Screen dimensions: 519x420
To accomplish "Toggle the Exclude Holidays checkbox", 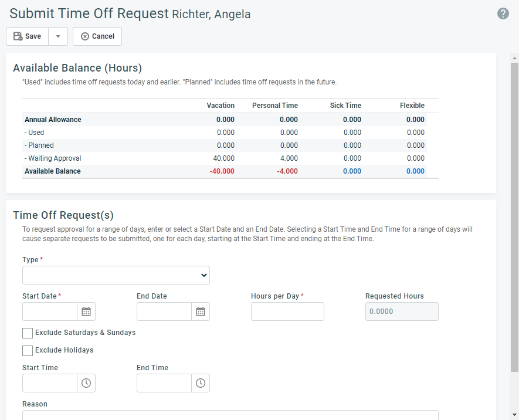I will tap(28, 351).
